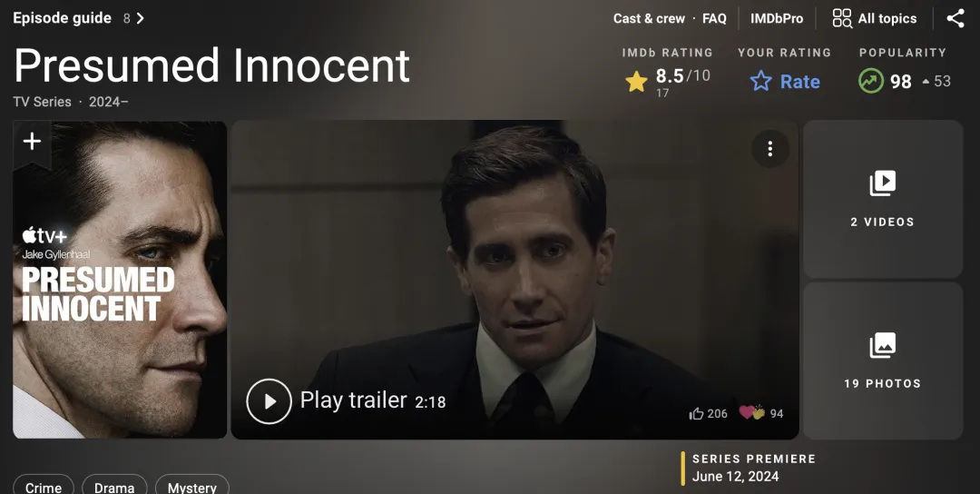Expand Episode guide chevron
Screen dimensions: 980x494
click(x=141, y=18)
